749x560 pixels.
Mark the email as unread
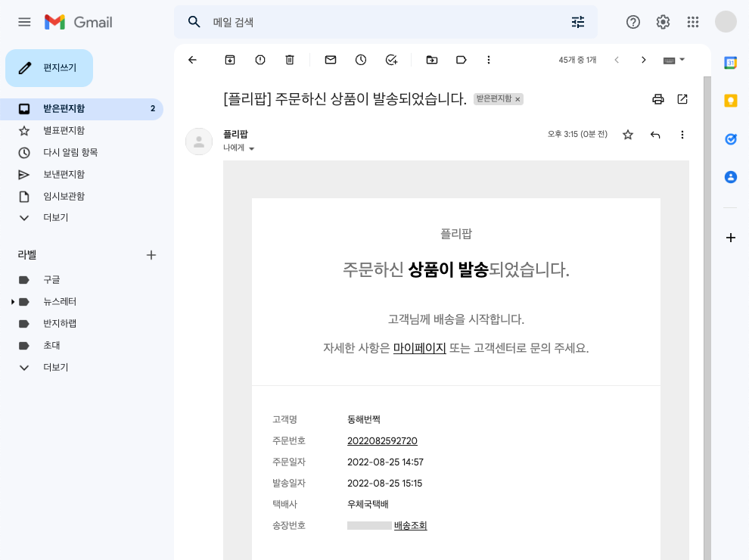coord(331,60)
